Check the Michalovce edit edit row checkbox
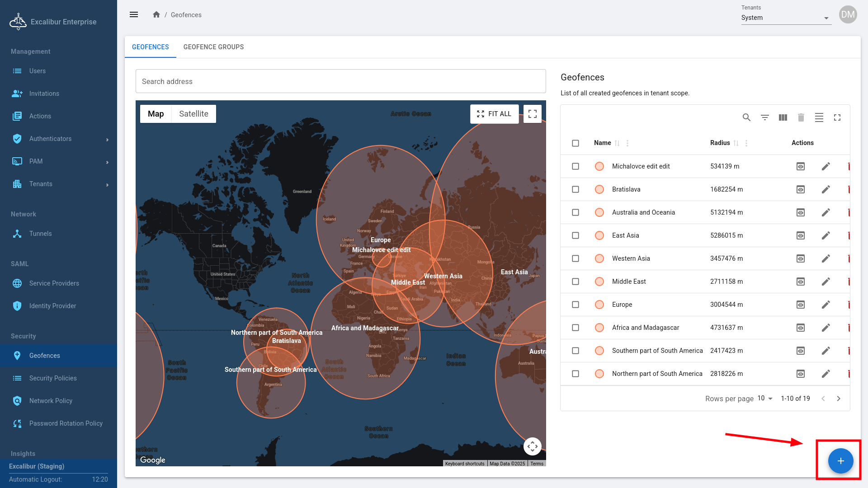This screenshot has height=488, width=868. pyautogui.click(x=576, y=166)
